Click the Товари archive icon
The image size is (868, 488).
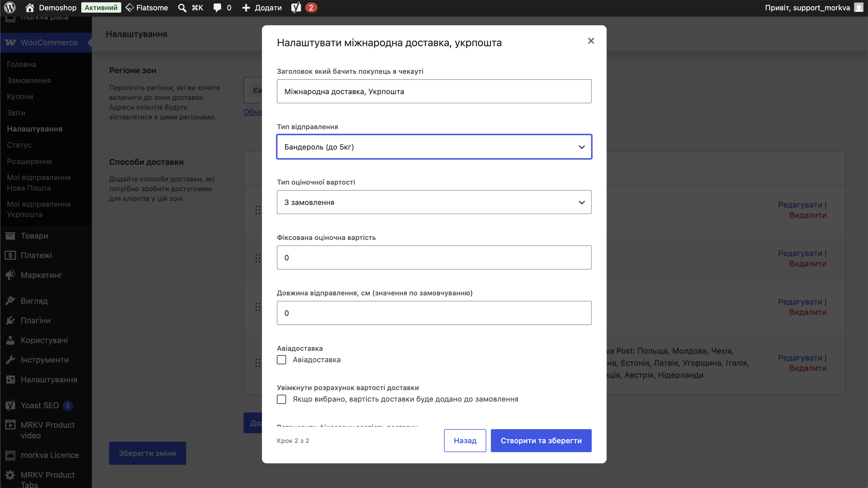pyautogui.click(x=10, y=236)
